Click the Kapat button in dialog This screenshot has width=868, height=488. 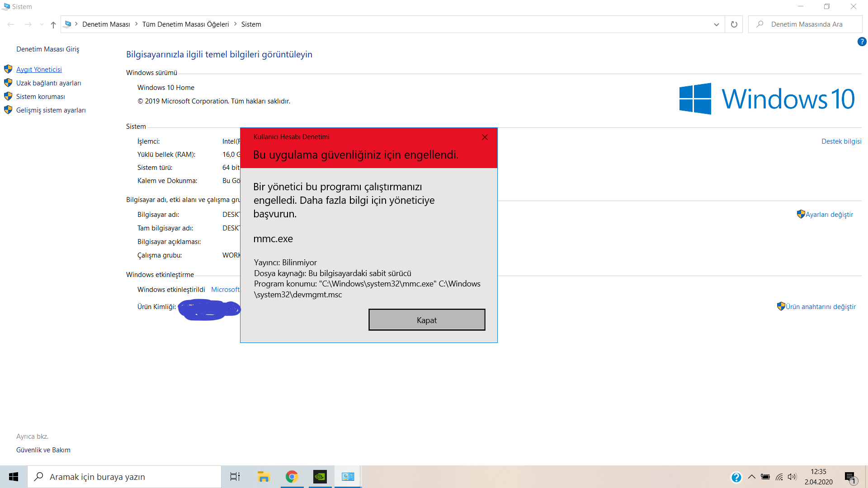click(426, 320)
